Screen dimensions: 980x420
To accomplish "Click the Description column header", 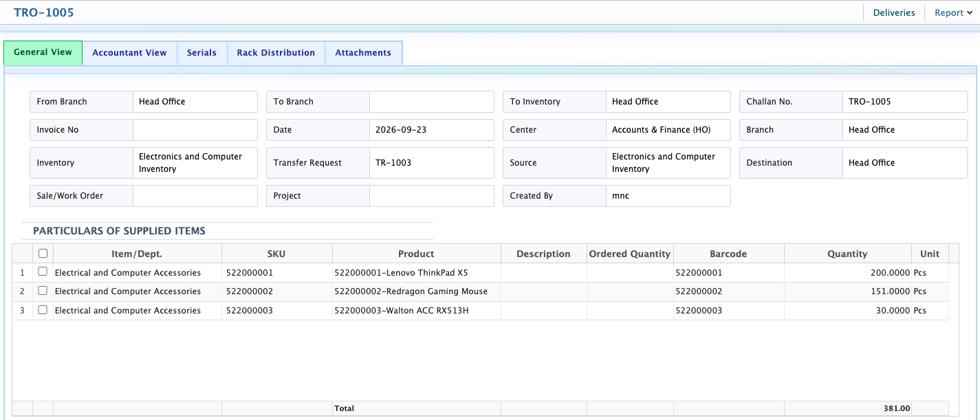I will tap(543, 254).
